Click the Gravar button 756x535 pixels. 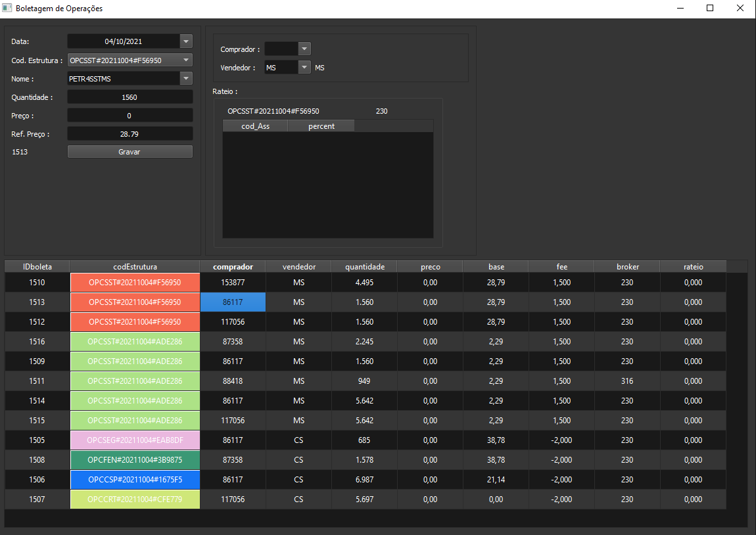click(130, 152)
